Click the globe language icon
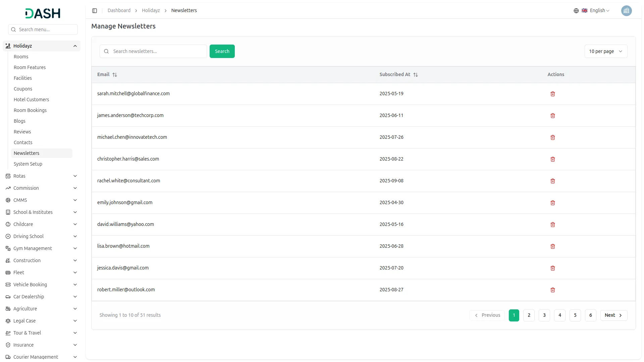Image resolution: width=644 pixels, height=362 pixels. point(576,11)
